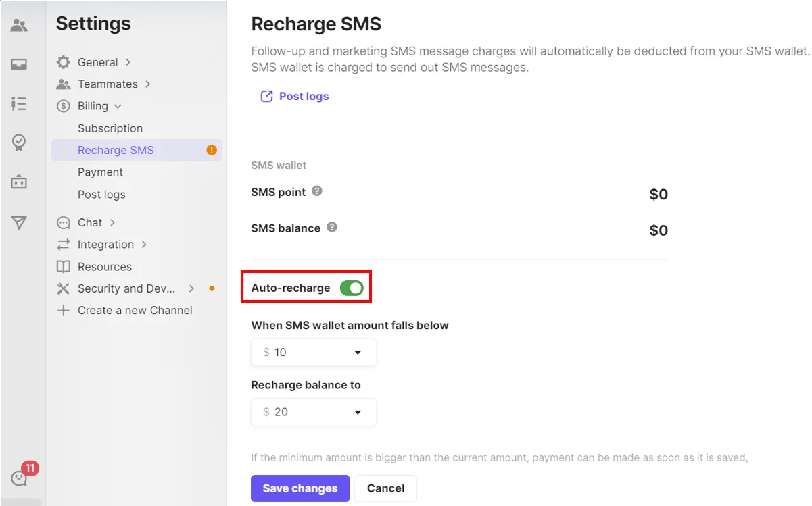Open the $10 wallet threshold dropdown
Image resolution: width=812 pixels, height=506 pixels.
314,352
